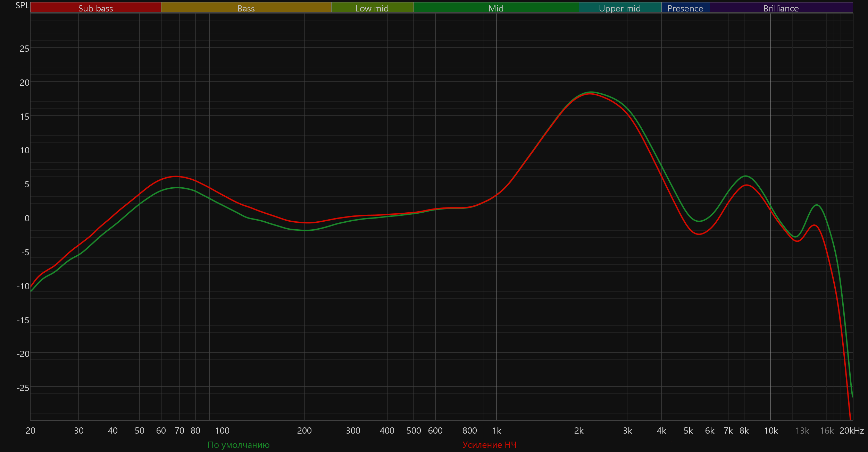868x452 pixels.
Task: Click the 20kHz axis label
Action: coord(851,430)
